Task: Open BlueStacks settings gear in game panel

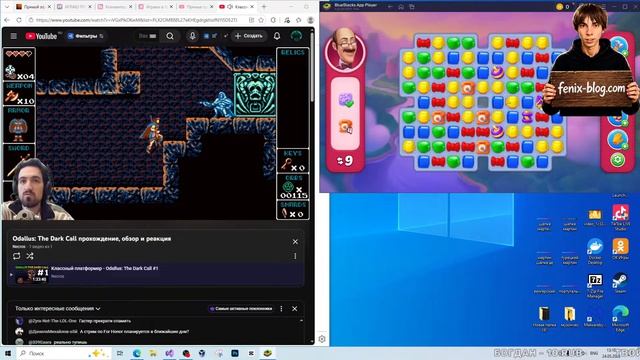Action: (618, 160)
